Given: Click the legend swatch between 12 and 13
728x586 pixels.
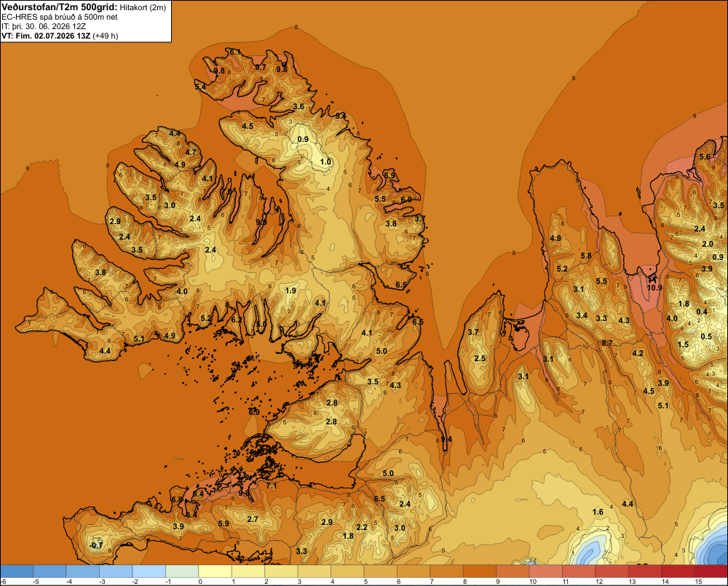Looking at the screenshot, I should 612,571.
